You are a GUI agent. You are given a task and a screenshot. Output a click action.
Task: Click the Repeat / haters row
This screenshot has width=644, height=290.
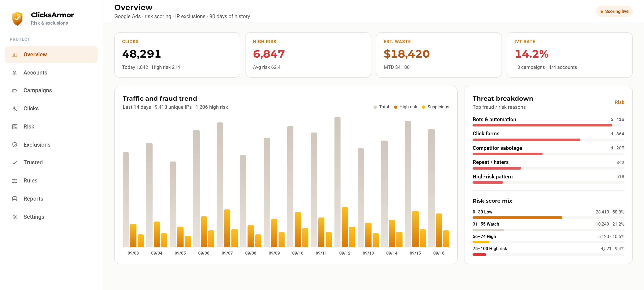pyautogui.click(x=548, y=165)
